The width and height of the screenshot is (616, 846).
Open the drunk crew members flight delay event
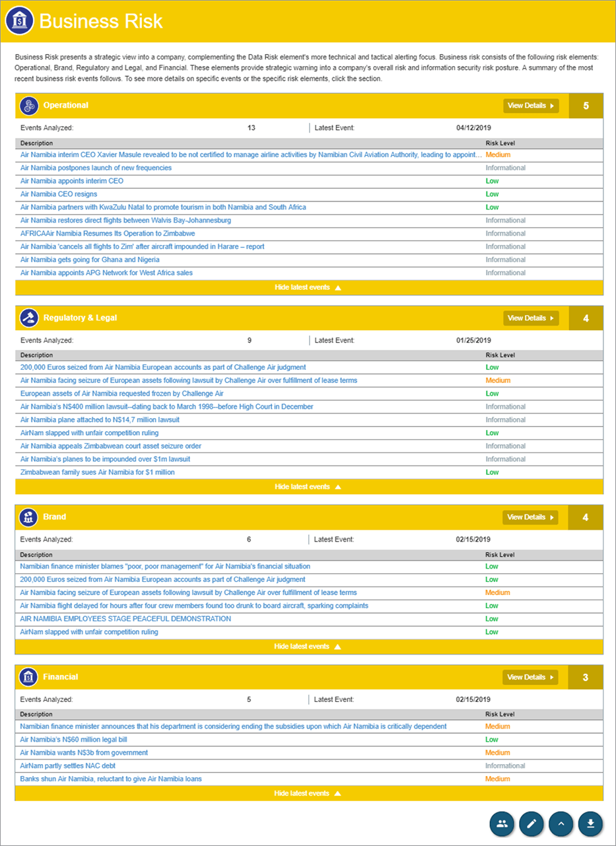pyautogui.click(x=194, y=606)
